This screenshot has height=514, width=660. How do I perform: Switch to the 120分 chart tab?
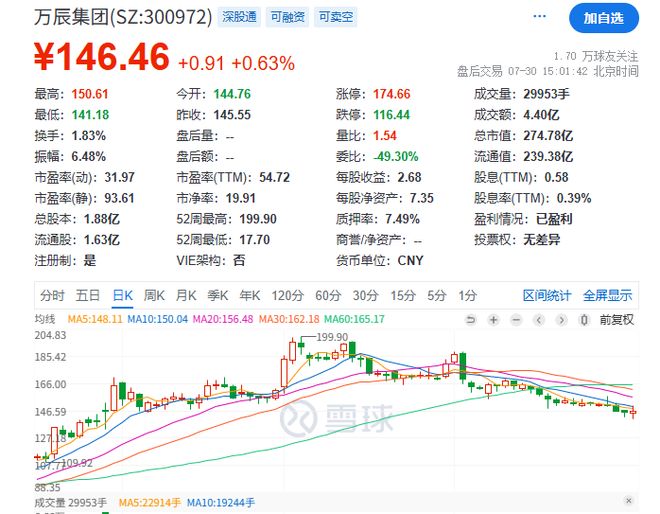pos(287,296)
